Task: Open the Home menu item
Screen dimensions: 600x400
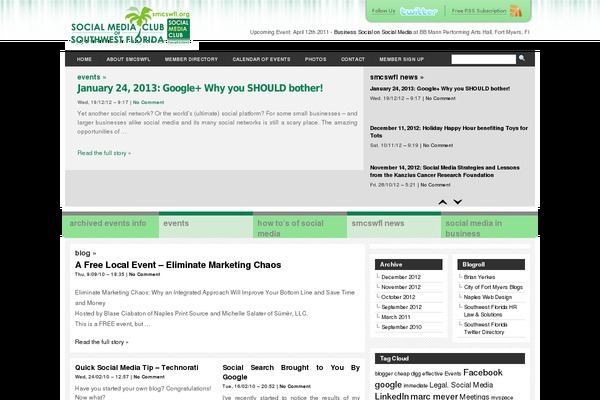Action: (x=84, y=59)
